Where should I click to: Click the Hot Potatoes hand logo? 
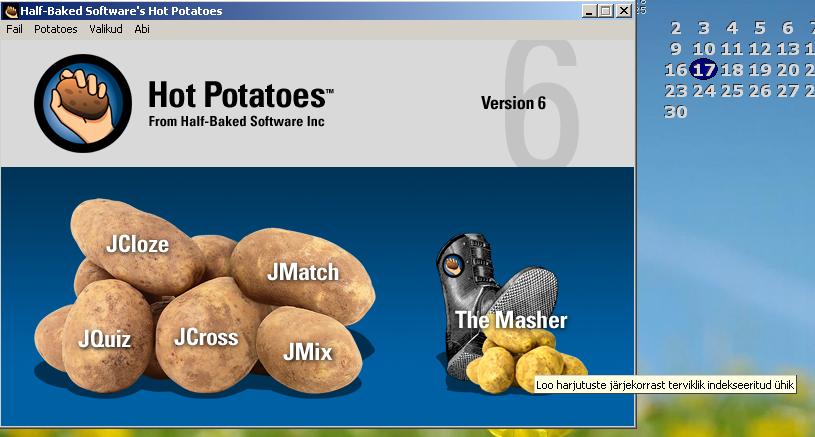pyautogui.click(x=83, y=103)
